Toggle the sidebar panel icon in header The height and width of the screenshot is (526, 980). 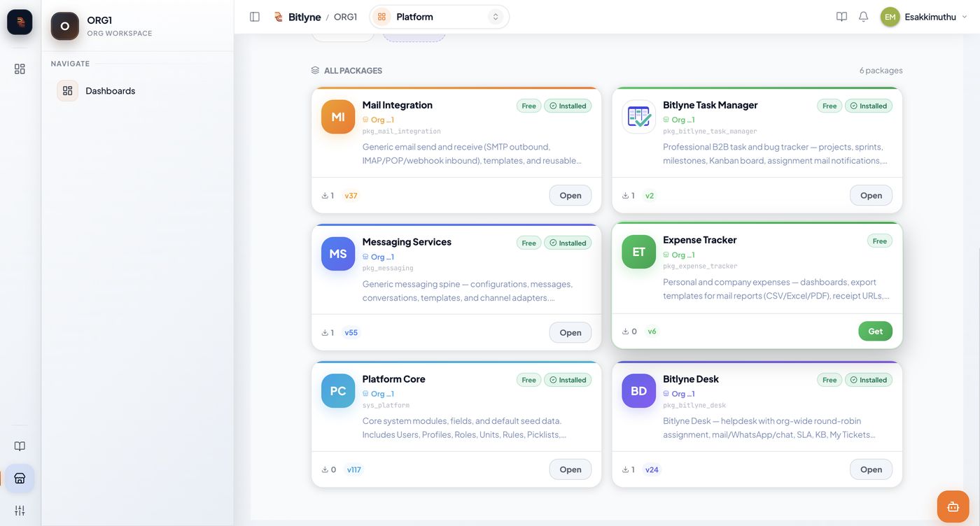click(x=255, y=17)
